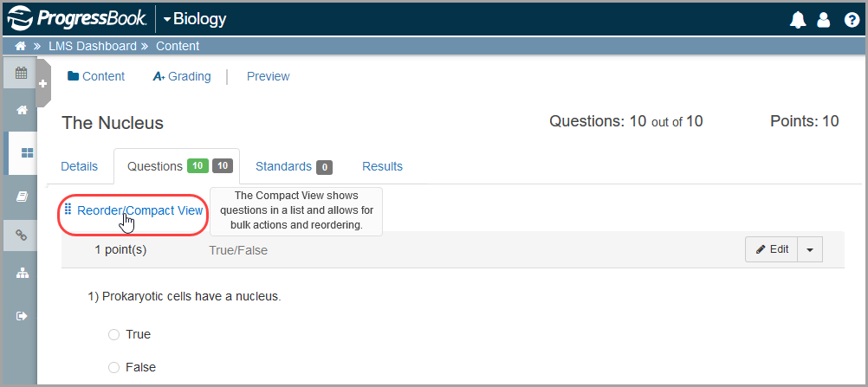Viewport: 868px width, 387px height.
Task: Click the dotted grip icon beside Reorder/Compact View
Action: [x=68, y=210]
